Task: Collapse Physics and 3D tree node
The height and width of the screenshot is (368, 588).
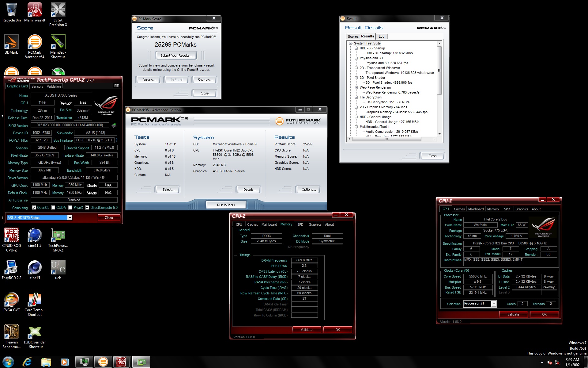Action: [x=356, y=58]
